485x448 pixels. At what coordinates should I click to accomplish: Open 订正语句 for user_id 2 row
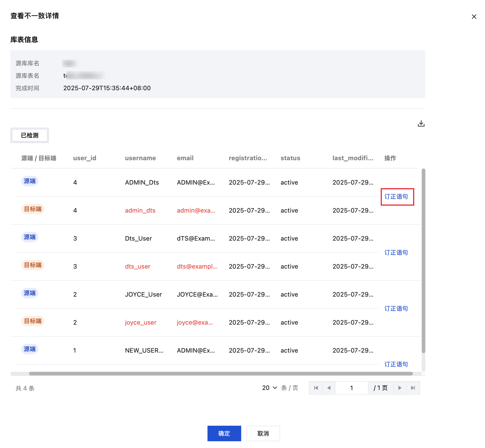pos(396,309)
